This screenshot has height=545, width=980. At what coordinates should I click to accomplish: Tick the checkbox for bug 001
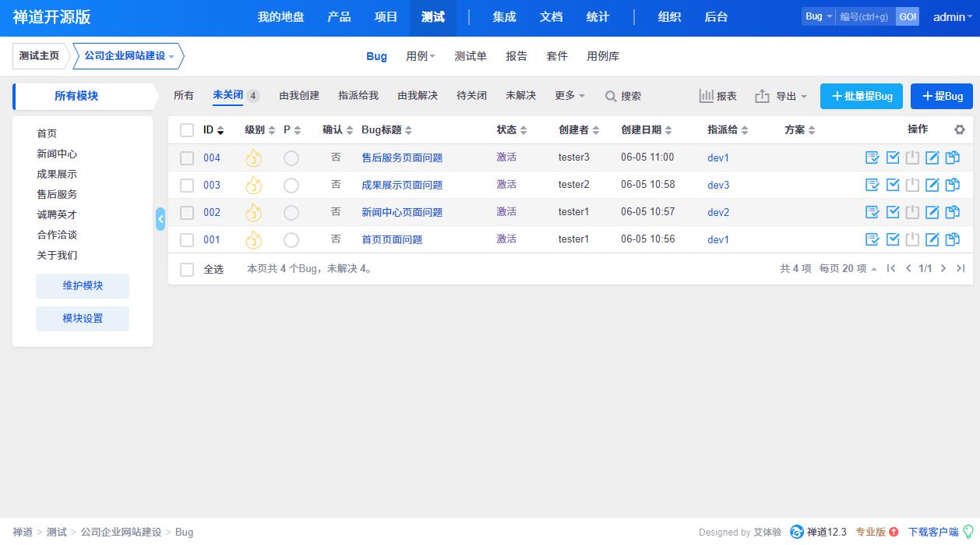click(187, 240)
